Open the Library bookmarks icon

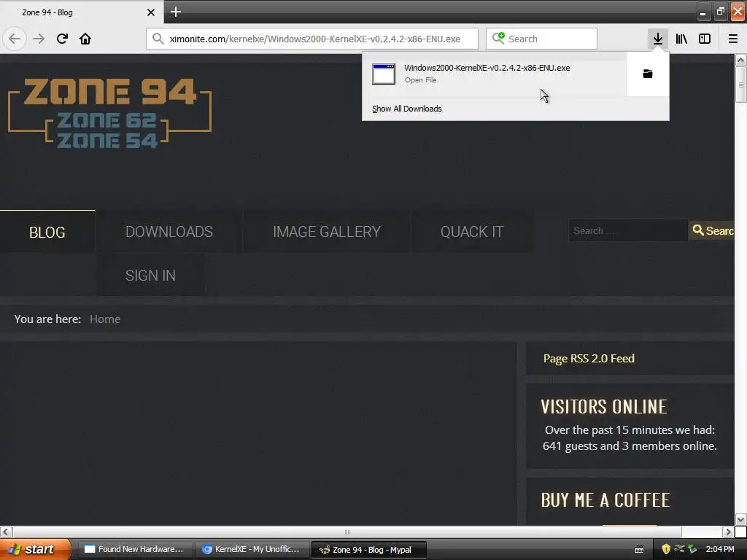[681, 39]
